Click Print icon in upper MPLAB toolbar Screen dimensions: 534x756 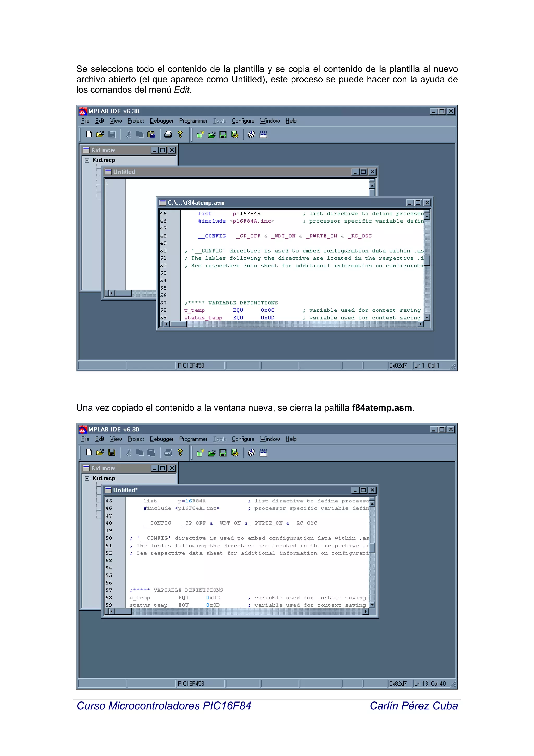click(168, 134)
